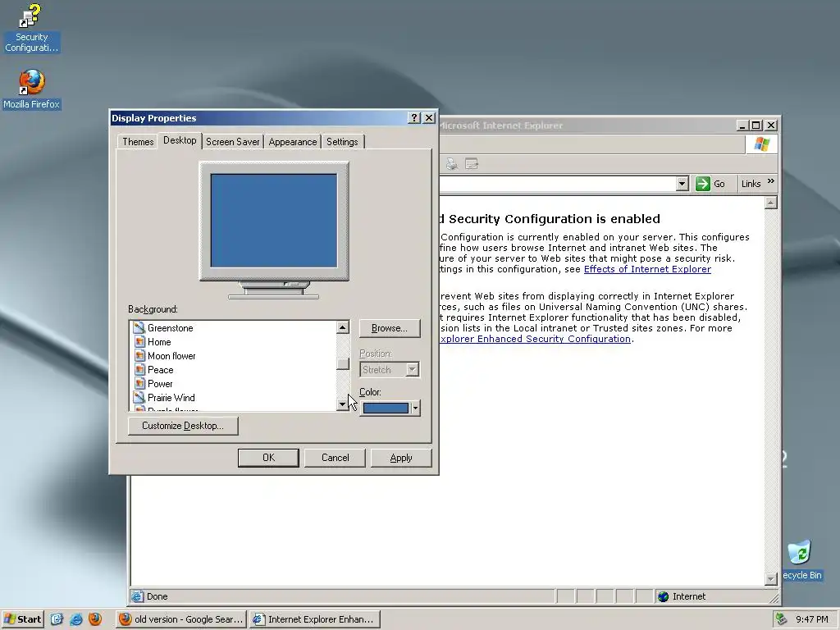This screenshot has width=840, height=630.
Task: Click the Internet zone globe in status bar
Action: (663, 596)
